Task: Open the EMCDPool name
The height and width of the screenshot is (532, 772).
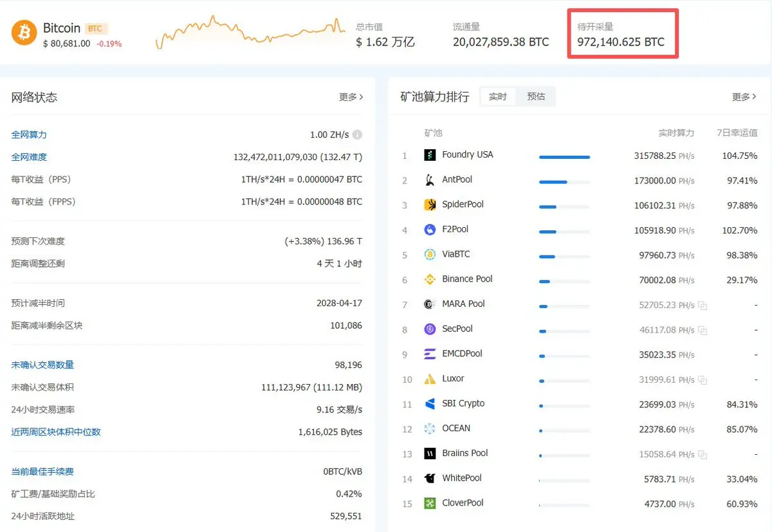Action: pyautogui.click(x=463, y=353)
